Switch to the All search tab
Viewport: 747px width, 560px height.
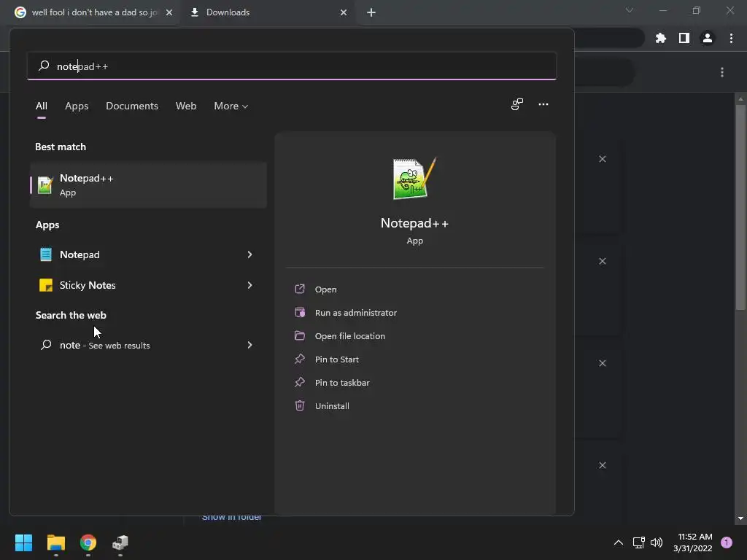point(42,106)
